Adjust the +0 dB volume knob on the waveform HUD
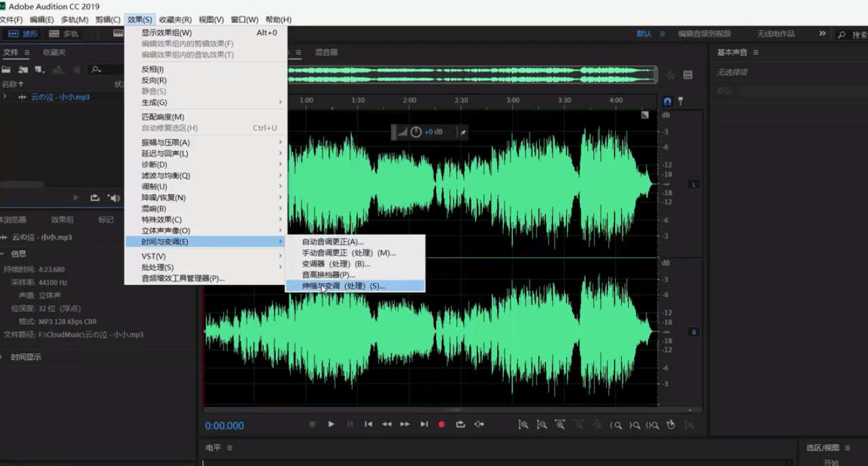Viewport: 868px width, 466px height. [416, 132]
